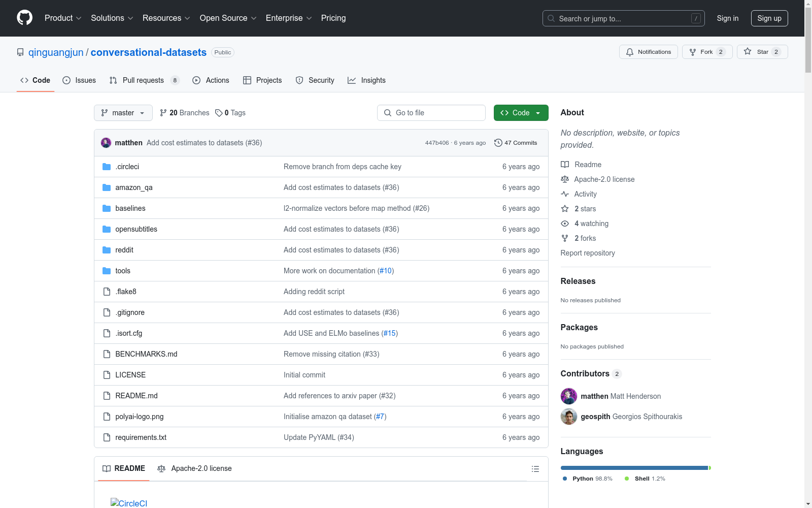Click matthen's avatar in the commit header
Image resolution: width=812 pixels, height=508 pixels.
point(106,143)
